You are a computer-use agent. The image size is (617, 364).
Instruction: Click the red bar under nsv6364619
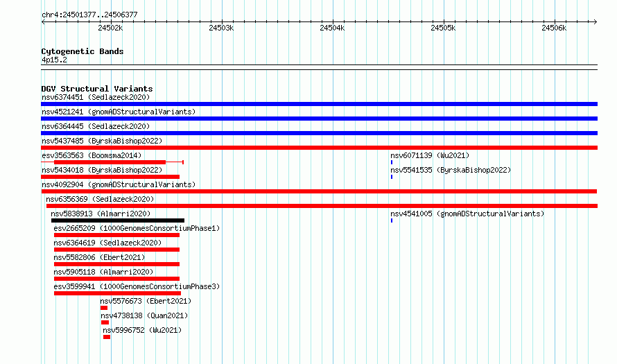117,250
